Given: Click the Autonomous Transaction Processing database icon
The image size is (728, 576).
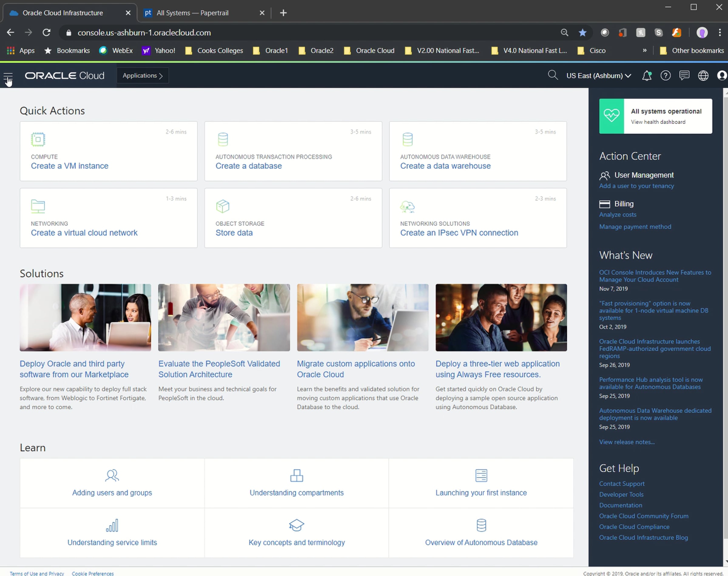Looking at the screenshot, I should [223, 139].
